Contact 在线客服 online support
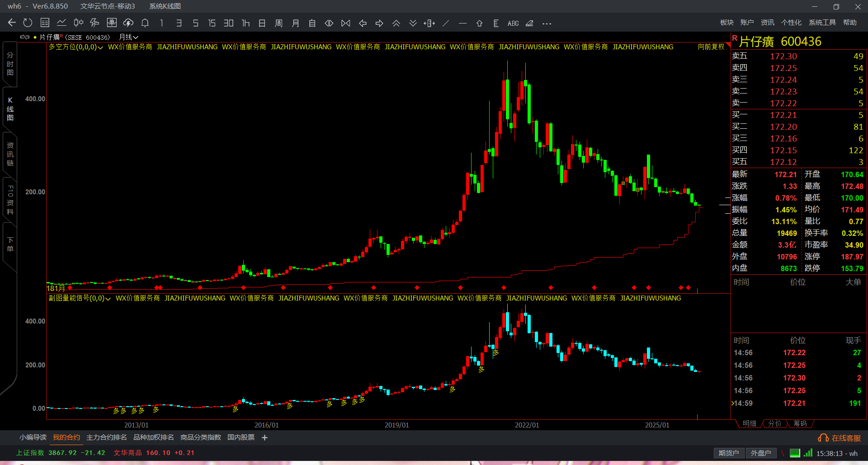 (840, 438)
